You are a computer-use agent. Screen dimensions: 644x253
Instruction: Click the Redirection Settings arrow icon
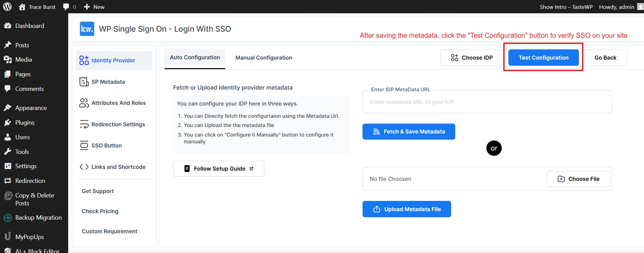pos(84,124)
